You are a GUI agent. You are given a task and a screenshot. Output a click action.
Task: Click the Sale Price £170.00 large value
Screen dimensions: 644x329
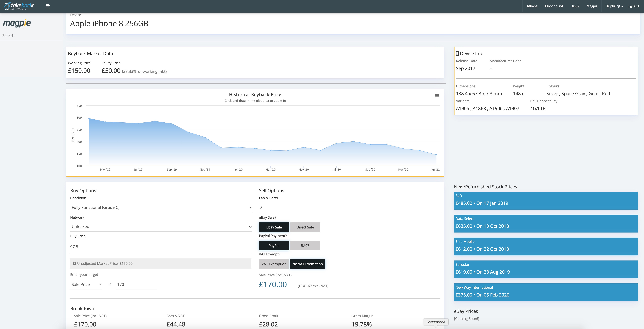[273, 284]
